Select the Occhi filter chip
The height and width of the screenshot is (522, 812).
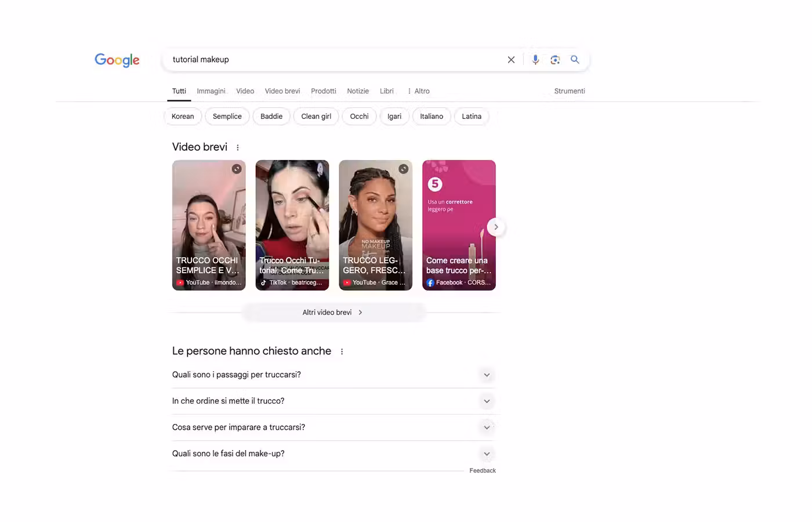[x=360, y=117]
